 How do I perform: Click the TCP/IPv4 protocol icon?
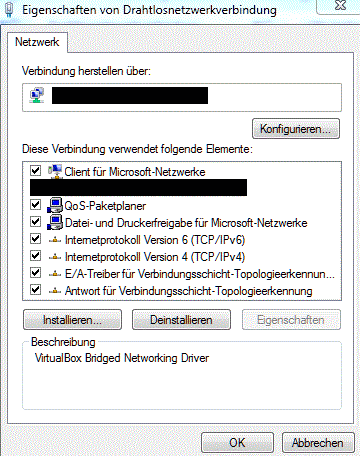coord(55,257)
